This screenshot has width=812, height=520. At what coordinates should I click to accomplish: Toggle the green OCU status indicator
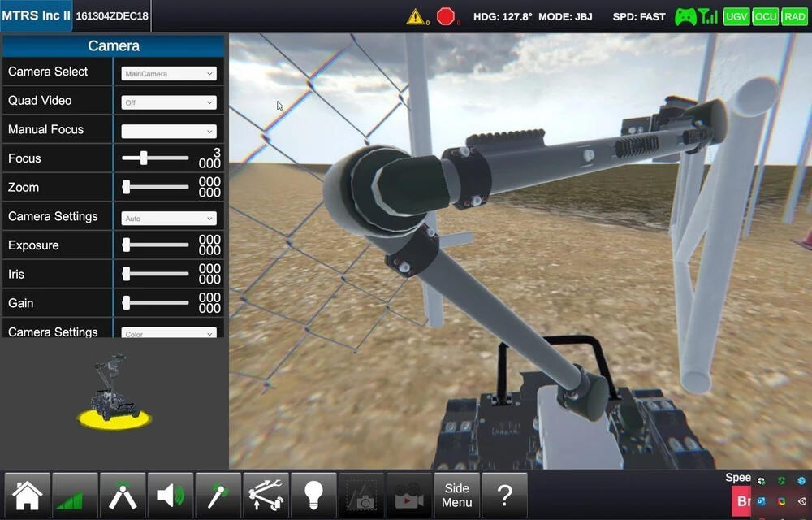click(x=765, y=16)
